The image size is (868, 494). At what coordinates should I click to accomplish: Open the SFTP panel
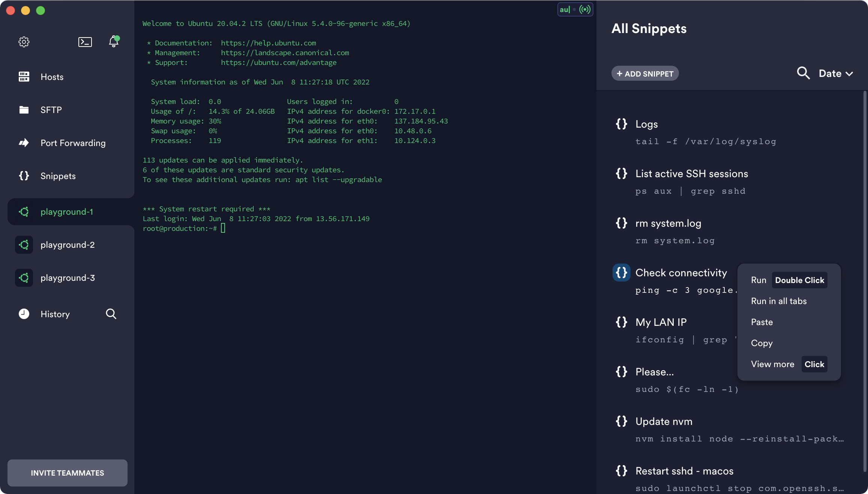51,110
